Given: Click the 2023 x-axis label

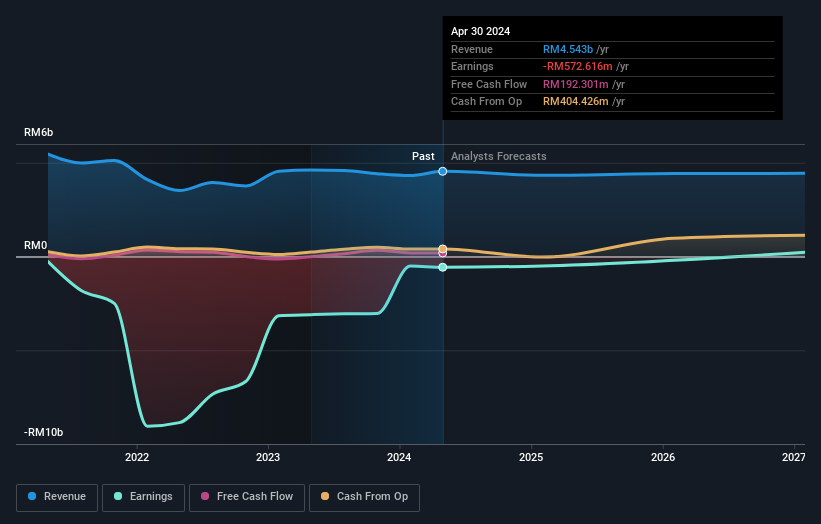Looking at the screenshot, I should pyautogui.click(x=268, y=457).
